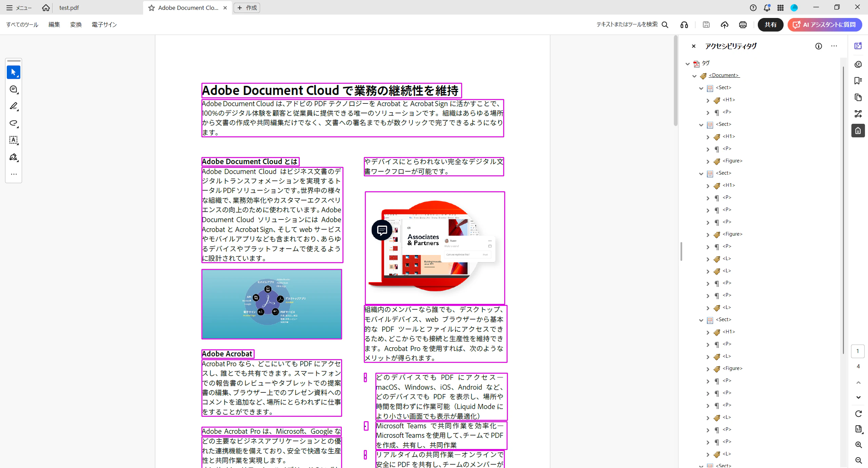Choose the highlighter pen tool
This screenshot has width=868, height=468.
pyautogui.click(x=14, y=106)
